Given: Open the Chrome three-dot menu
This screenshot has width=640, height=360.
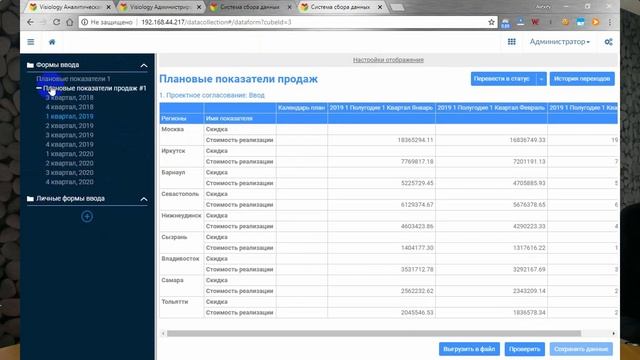Looking at the screenshot, I should (610, 22).
